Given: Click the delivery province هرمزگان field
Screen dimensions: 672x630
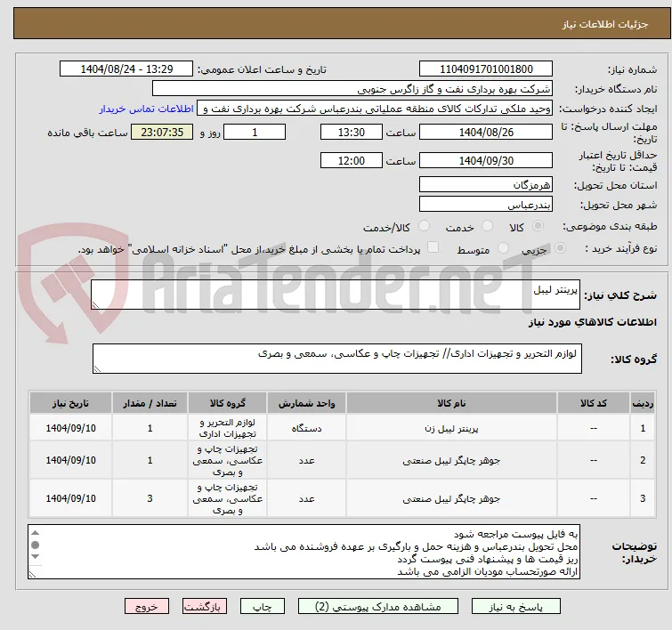Looking at the screenshot, I should 486,185.
